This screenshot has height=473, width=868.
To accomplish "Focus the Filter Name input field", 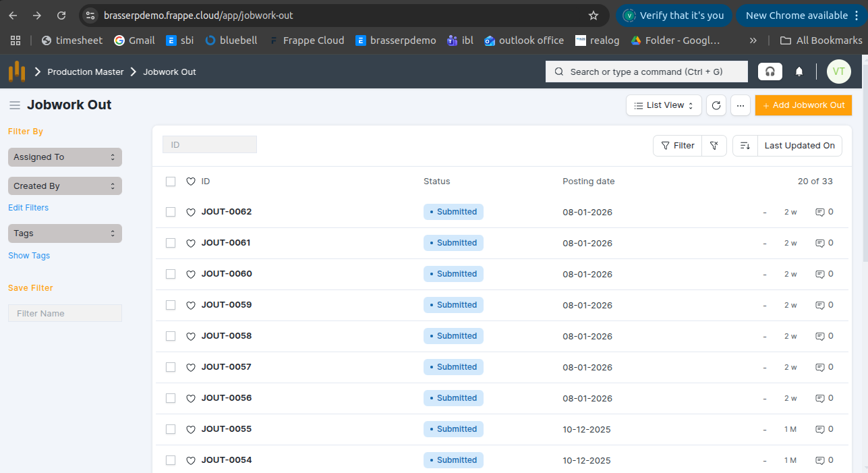I will tap(65, 313).
